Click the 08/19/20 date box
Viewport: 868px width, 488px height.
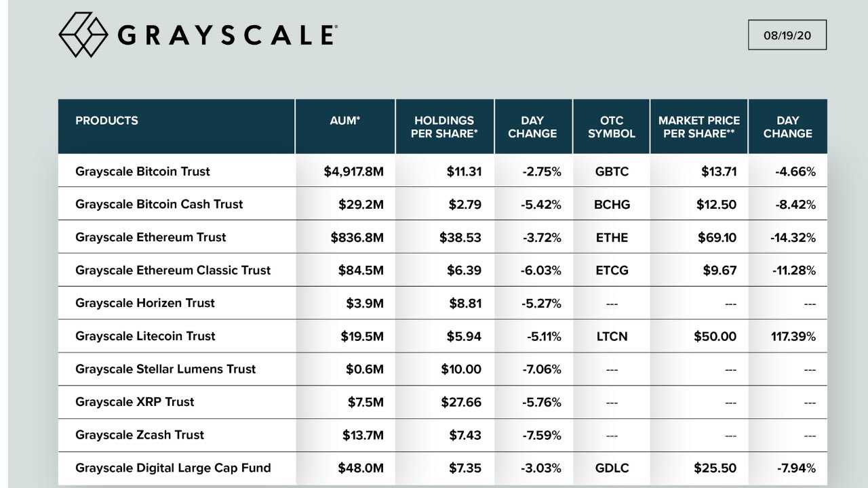tap(787, 35)
